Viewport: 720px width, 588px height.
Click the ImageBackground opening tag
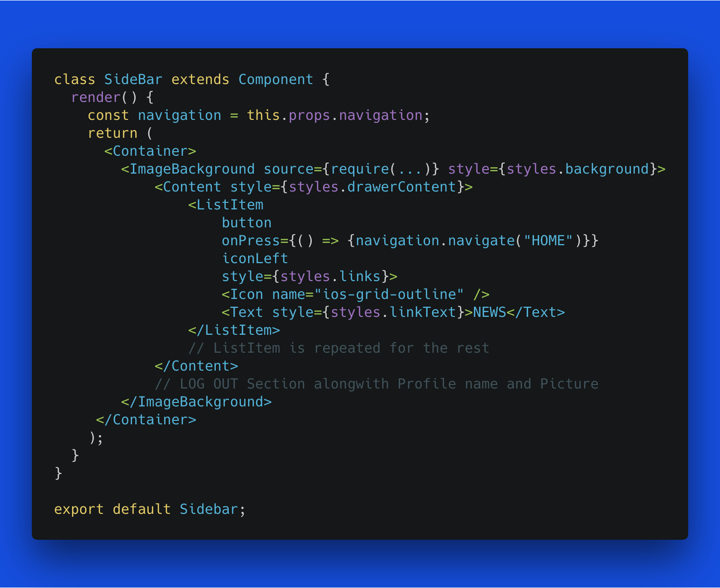[188, 169]
